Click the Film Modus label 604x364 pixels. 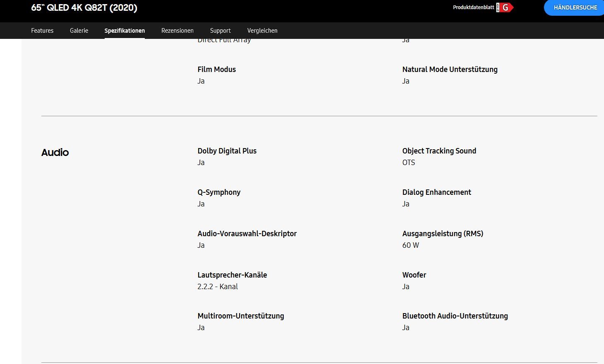(217, 69)
